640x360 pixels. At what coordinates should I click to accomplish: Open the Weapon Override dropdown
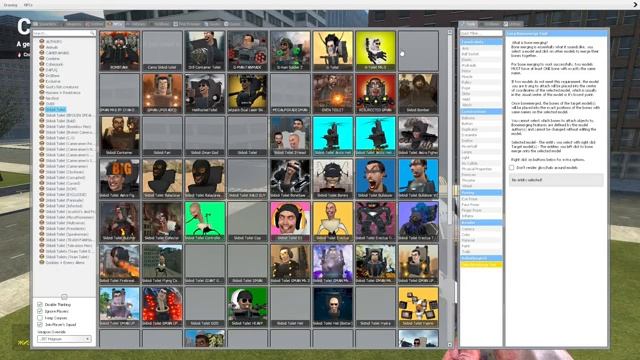click(x=64, y=339)
